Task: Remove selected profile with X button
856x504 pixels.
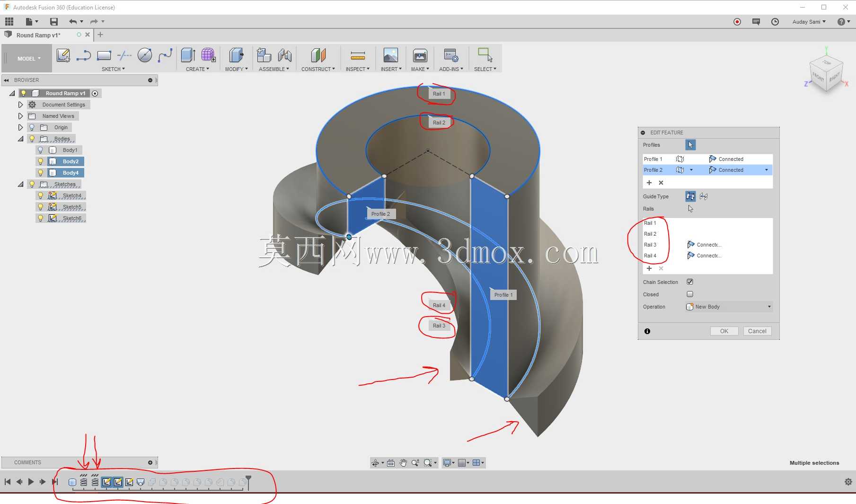Action: (661, 183)
